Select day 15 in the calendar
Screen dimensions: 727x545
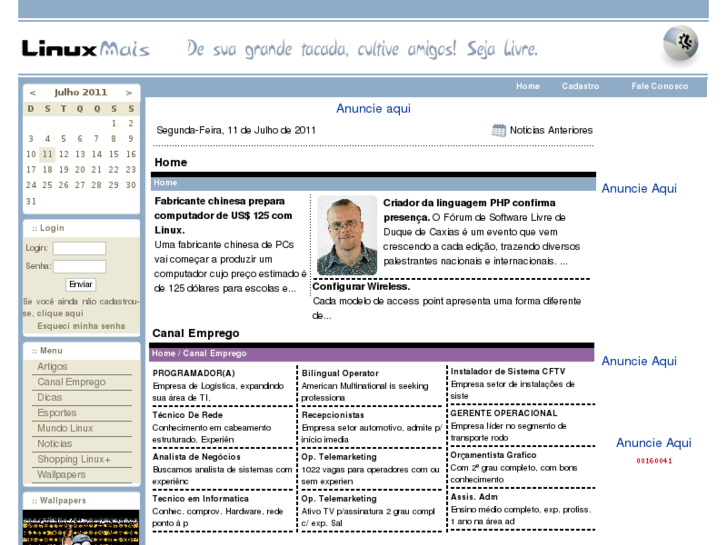[114, 154]
